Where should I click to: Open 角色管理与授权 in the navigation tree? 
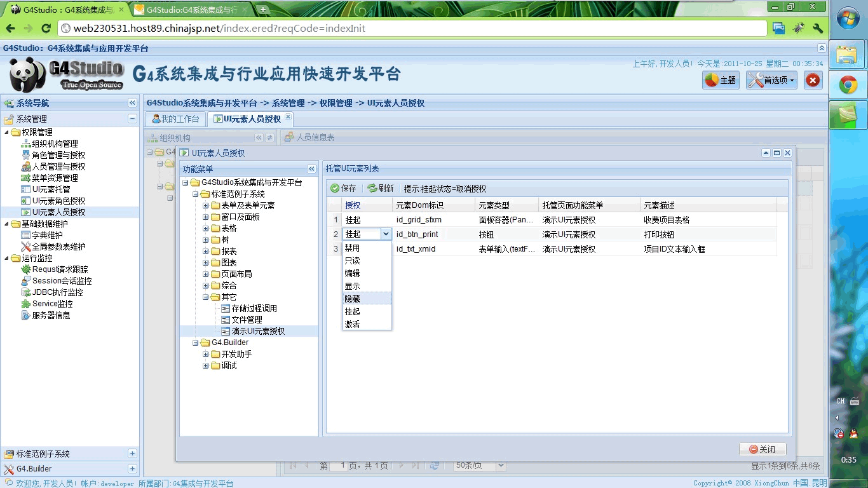58,155
